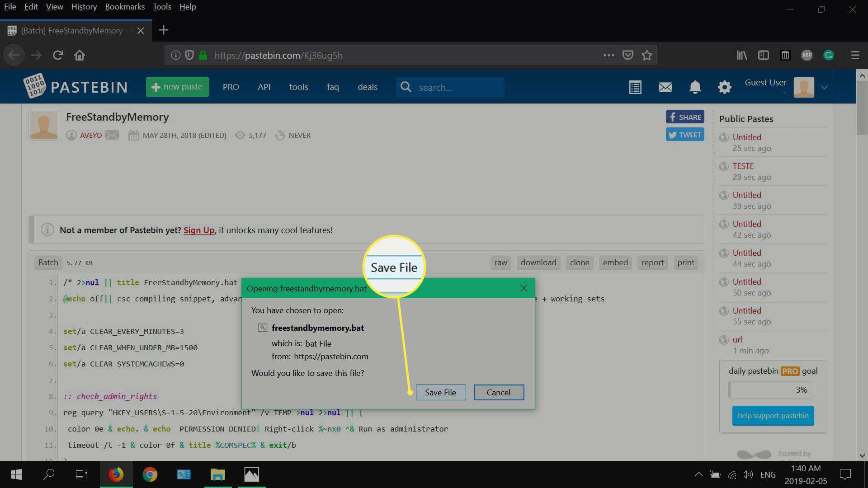Screen dimensions: 868x488
Task: Open the url public paste
Action: (x=737, y=339)
